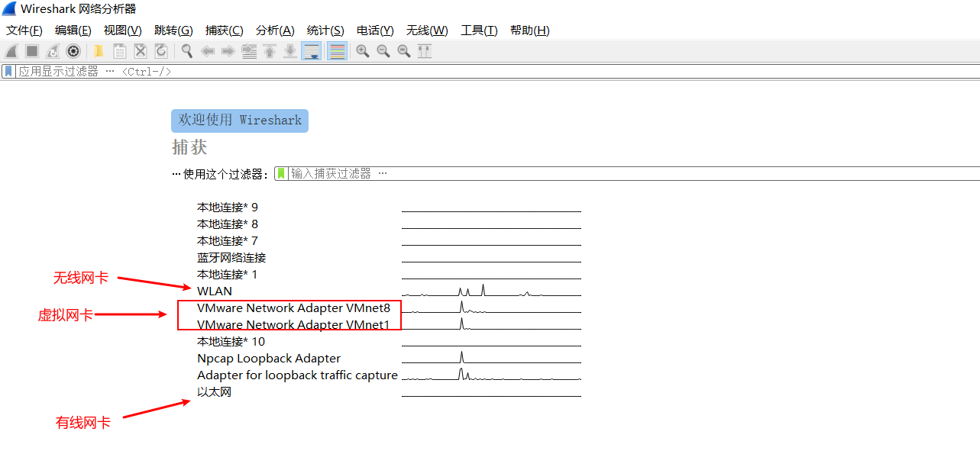Go back to previous packet arrow

[207, 51]
